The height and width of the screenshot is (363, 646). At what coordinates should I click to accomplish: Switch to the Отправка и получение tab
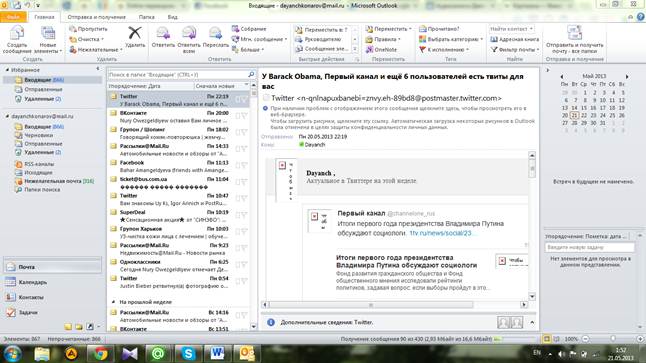point(96,17)
